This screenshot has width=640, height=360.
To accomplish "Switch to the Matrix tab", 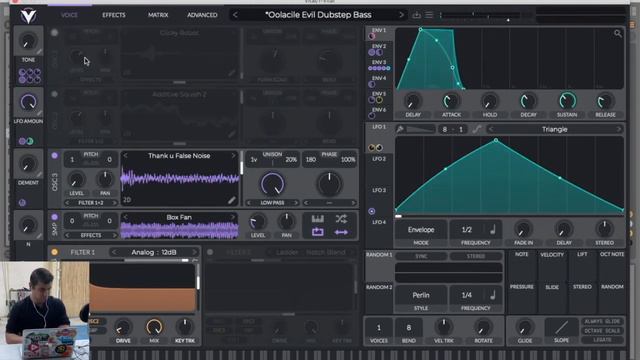I will coord(158,15).
